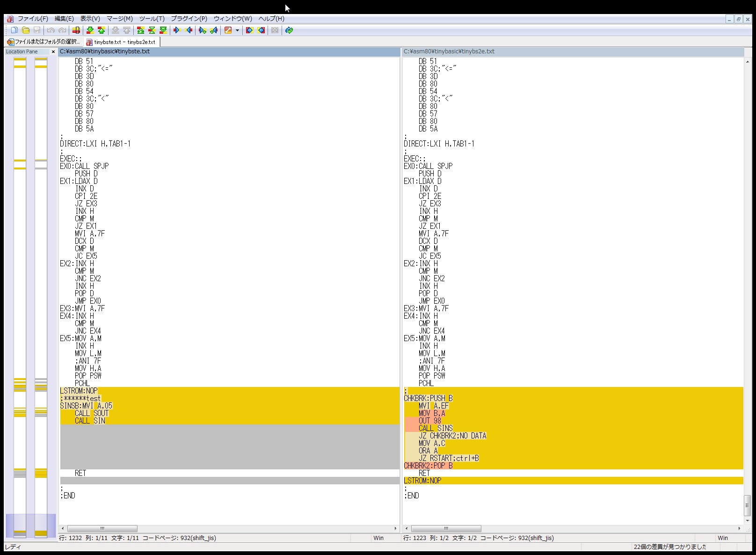Open the ウィンドウ(W) menu
The height and width of the screenshot is (555, 756).
coord(233,19)
